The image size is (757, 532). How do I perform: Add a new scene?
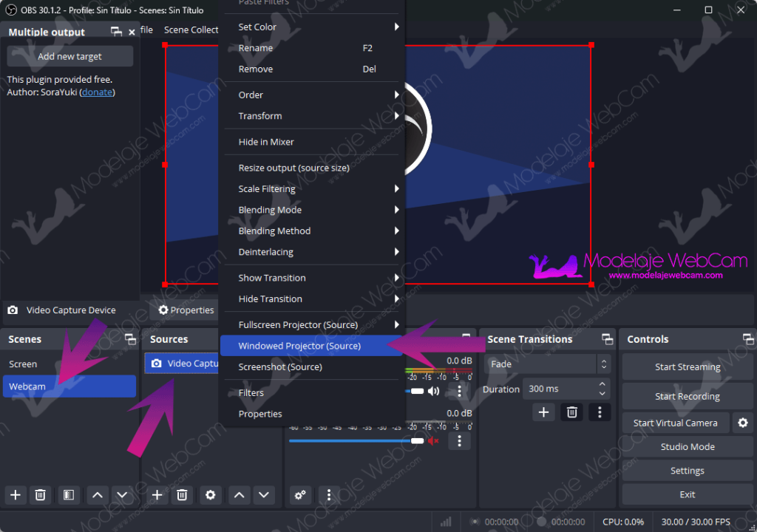16,495
